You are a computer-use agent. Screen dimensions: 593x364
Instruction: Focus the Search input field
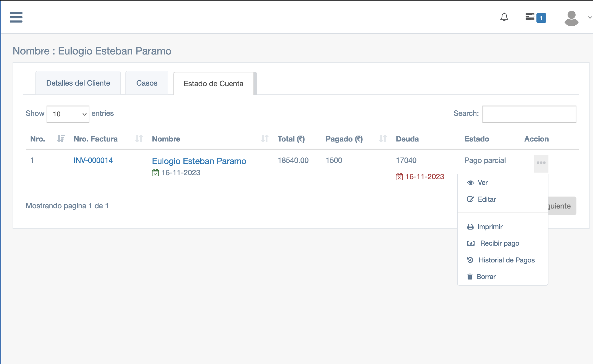529,114
